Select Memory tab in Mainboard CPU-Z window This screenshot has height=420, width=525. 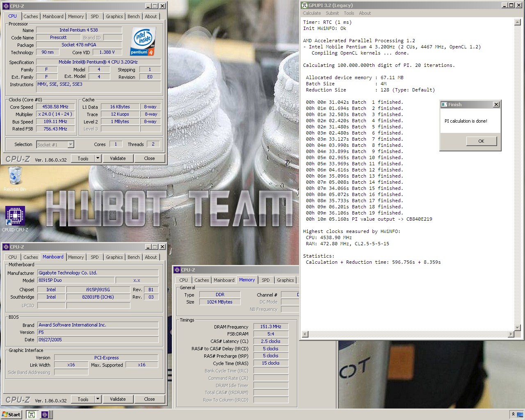pyautogui.click(x=76, y=257)
